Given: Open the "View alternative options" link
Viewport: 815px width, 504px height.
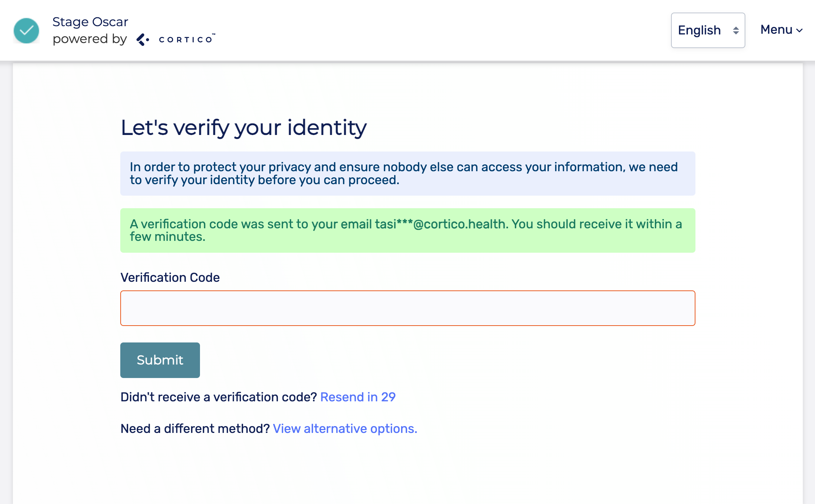Looking at the screenshot, I should (345, 429).
